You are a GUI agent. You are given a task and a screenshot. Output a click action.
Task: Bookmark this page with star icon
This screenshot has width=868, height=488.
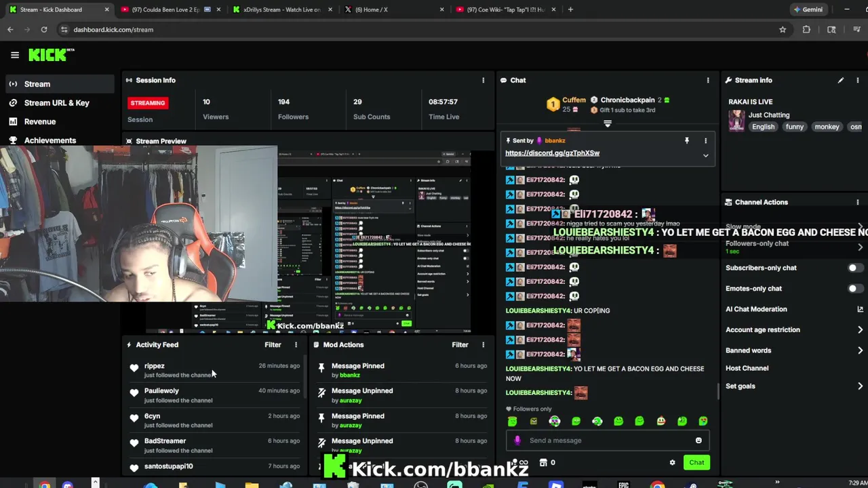pos(783,29)
